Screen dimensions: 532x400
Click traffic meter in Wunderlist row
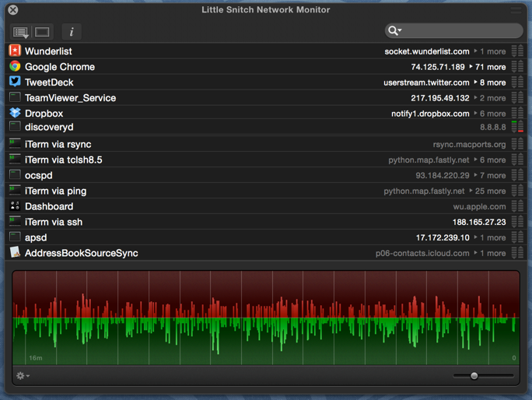tap(517, 51)
